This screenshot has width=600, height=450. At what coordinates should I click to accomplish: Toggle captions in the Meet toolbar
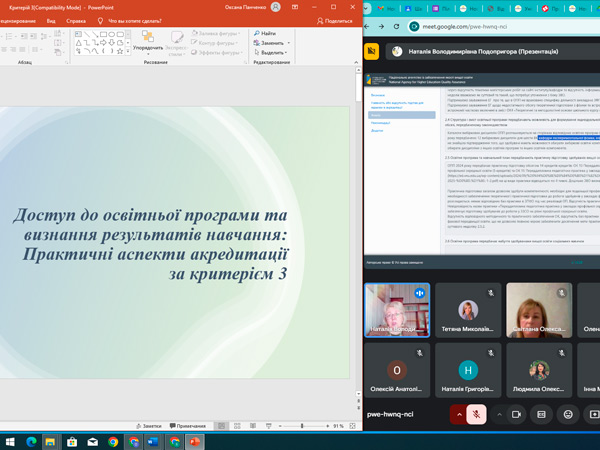pyautogui.click(x=541, y=414)
